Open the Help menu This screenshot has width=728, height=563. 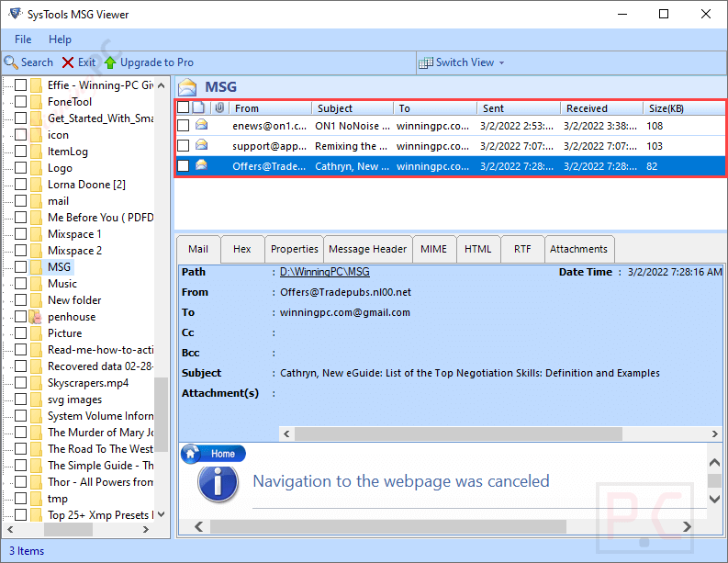coord(60,39)
